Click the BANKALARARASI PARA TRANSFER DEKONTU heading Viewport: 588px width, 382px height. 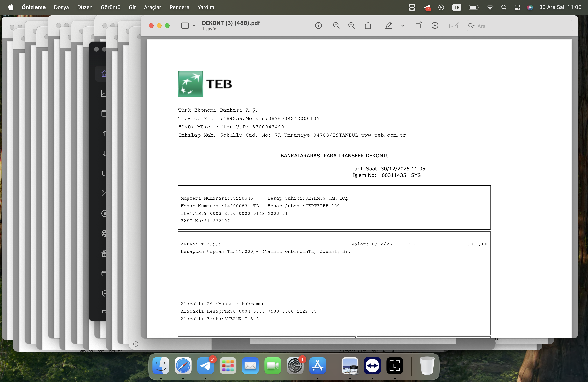pos(335,156)
